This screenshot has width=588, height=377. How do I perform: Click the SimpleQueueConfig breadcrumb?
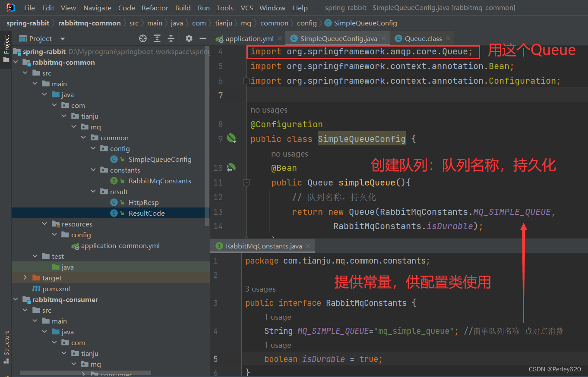[361, 23]
